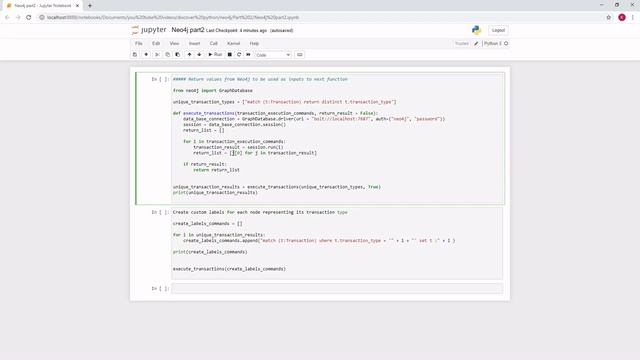
Task: Click the second cell's 'In [ ]:' prompt
Action: 160,212
